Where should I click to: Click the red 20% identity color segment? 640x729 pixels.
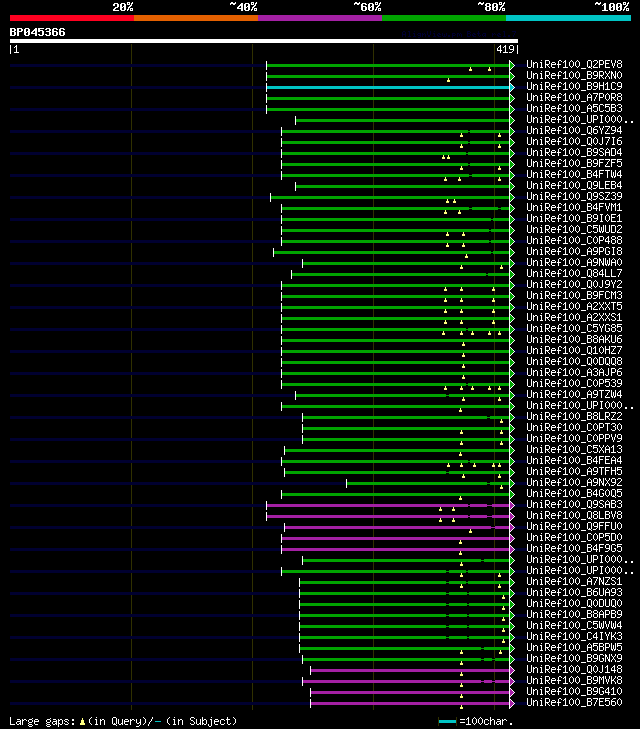click(x=72, y=18)
